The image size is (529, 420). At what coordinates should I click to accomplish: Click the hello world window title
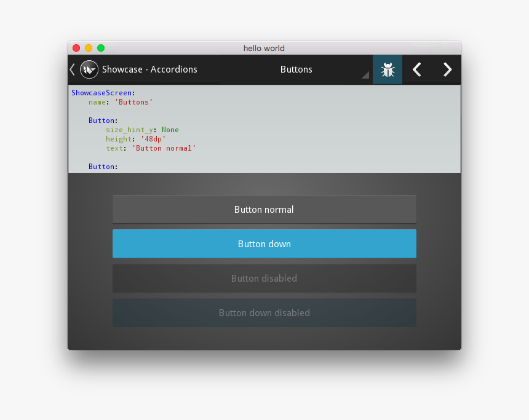coord(264,48)
